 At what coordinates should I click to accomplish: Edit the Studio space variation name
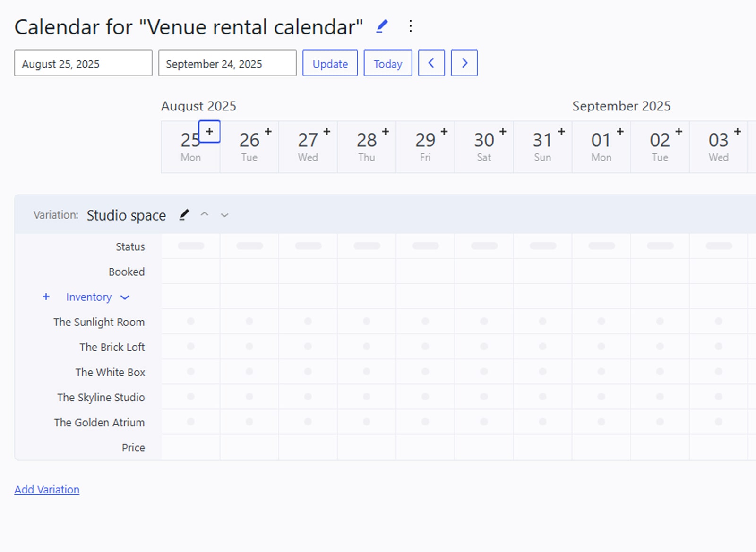[x=184, y=215]
